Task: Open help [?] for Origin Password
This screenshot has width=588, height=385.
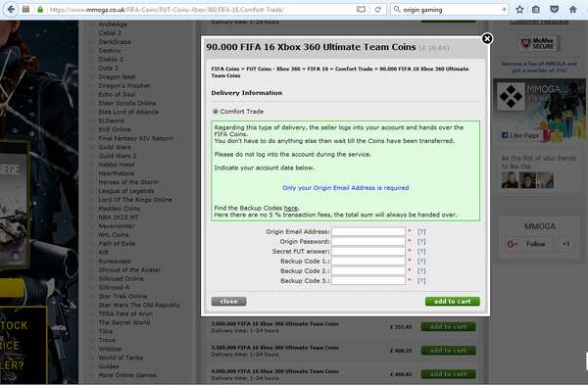Action: (421, 241)
